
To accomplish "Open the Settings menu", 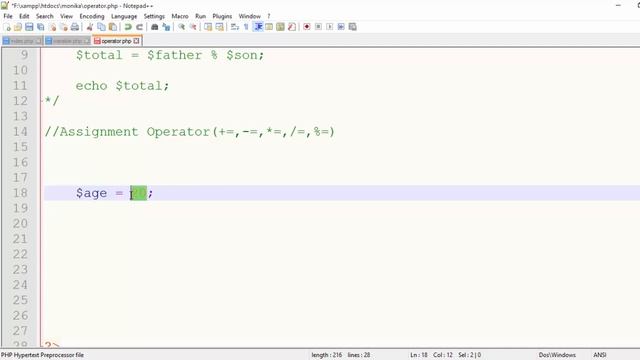I will point(154,16).
